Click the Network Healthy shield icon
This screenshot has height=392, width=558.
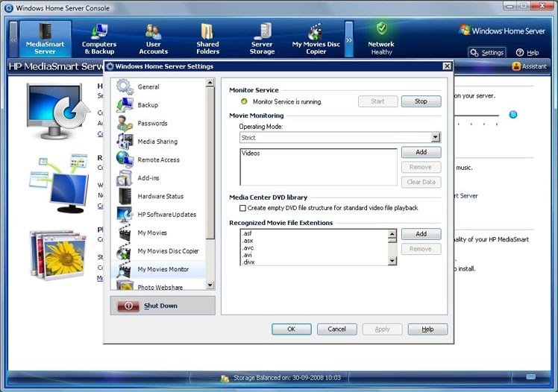pyautogui.click(x=381, y=28)
